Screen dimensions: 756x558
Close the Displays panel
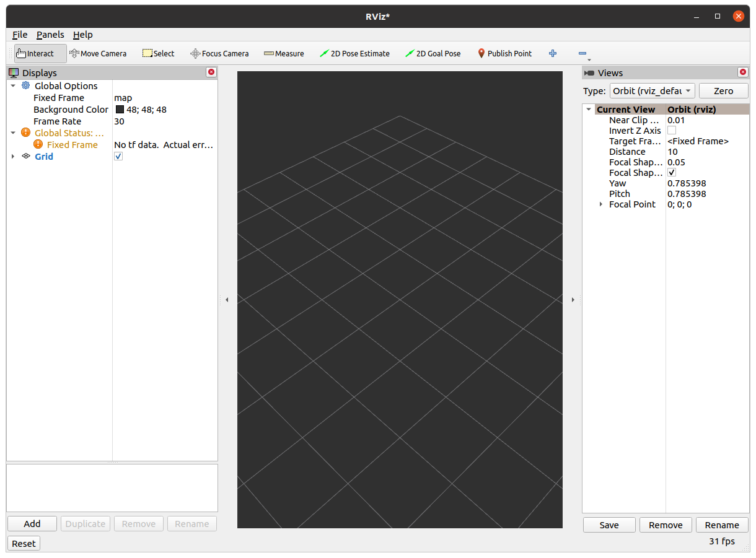point(211,72)
